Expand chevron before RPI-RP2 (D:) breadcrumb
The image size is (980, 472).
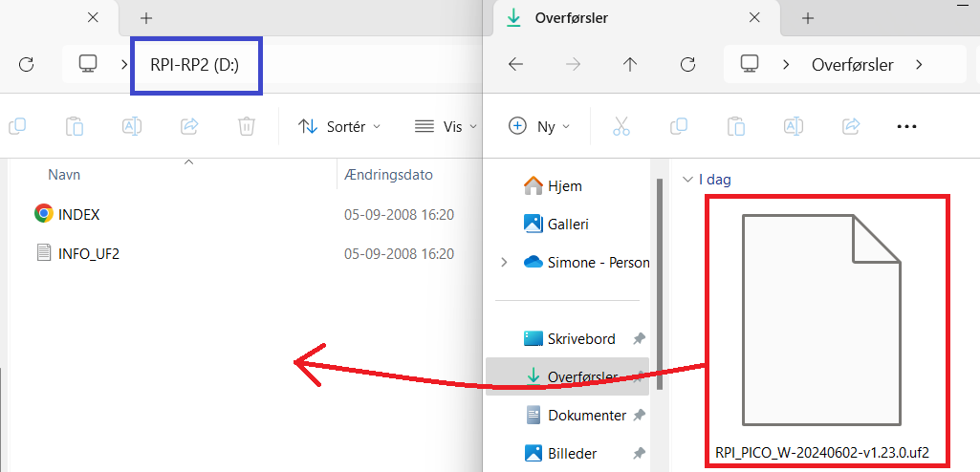click(124, 64)
